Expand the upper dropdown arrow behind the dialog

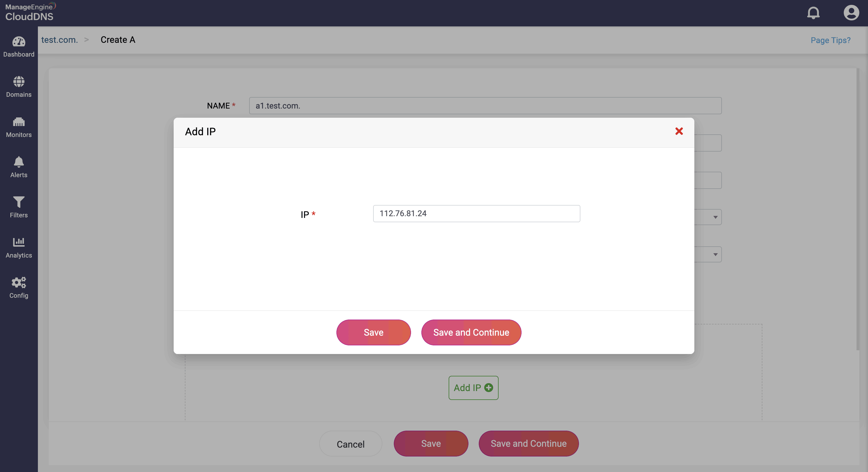click(x=715, y=217)
